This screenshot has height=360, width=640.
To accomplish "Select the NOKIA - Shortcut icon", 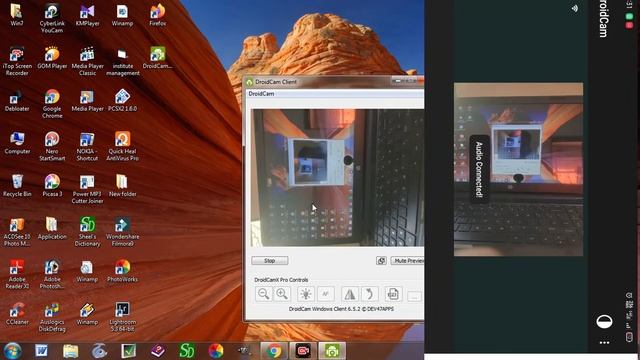I will 87,146.
